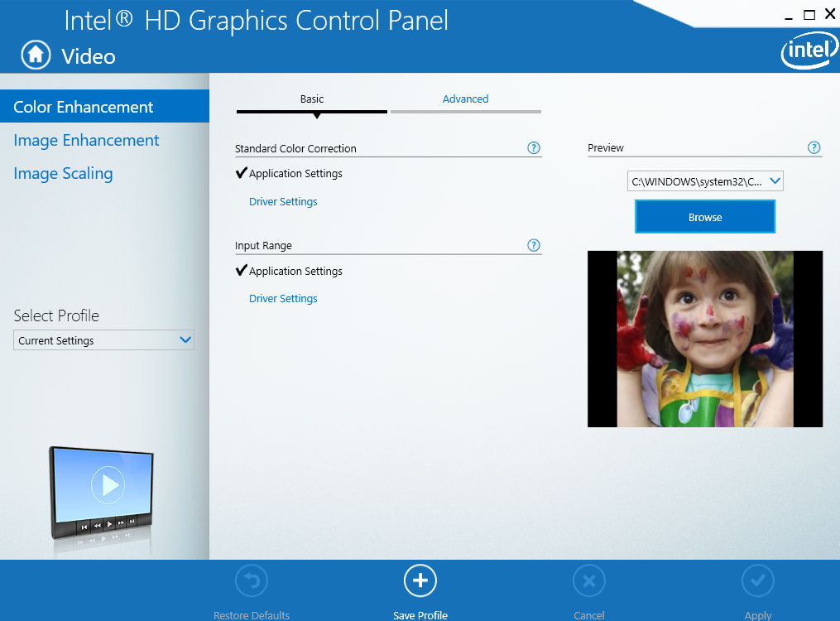Open Image Enhancement section
This screenshot has width=840, height=621.
(x=86, y=141)
